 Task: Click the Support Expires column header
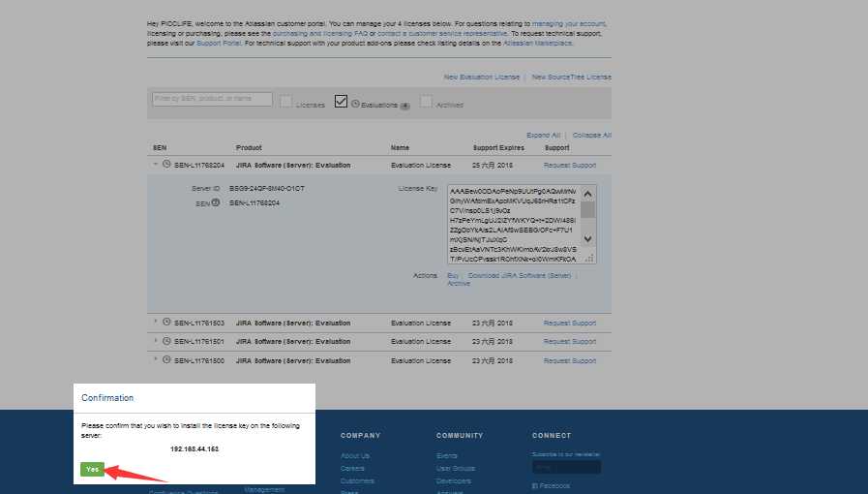(498, 148)
